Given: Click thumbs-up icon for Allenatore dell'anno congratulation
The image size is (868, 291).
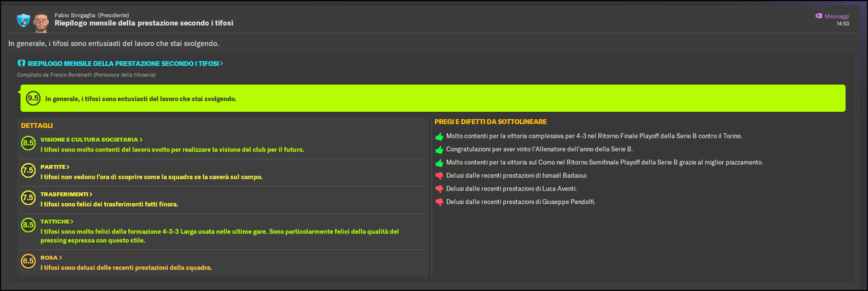Looking at the screenshot, I should [x=439, y=149].
